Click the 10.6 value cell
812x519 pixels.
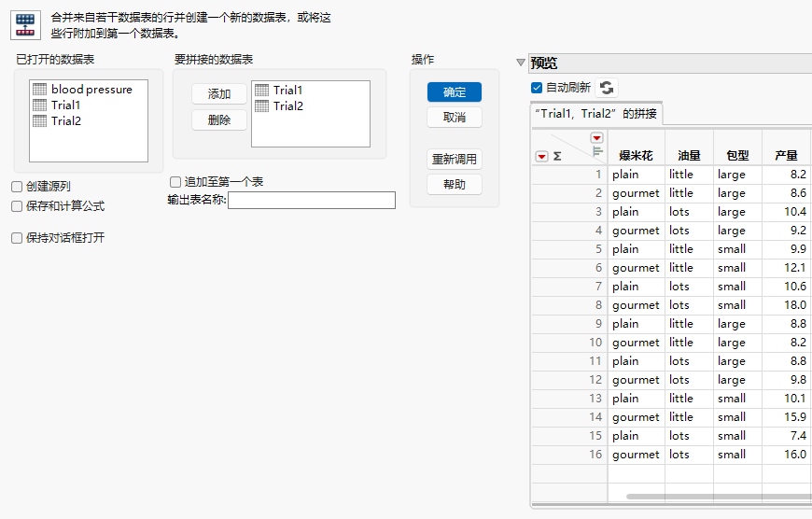point(786,287)
